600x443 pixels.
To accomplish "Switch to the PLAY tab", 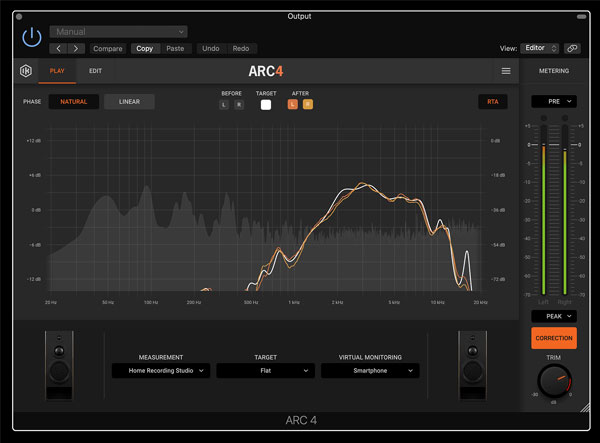I will [x=57, y=71].
